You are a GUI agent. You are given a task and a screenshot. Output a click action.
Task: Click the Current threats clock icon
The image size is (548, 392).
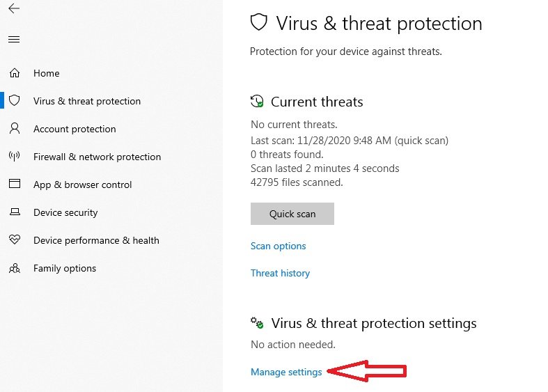[257, 102]
